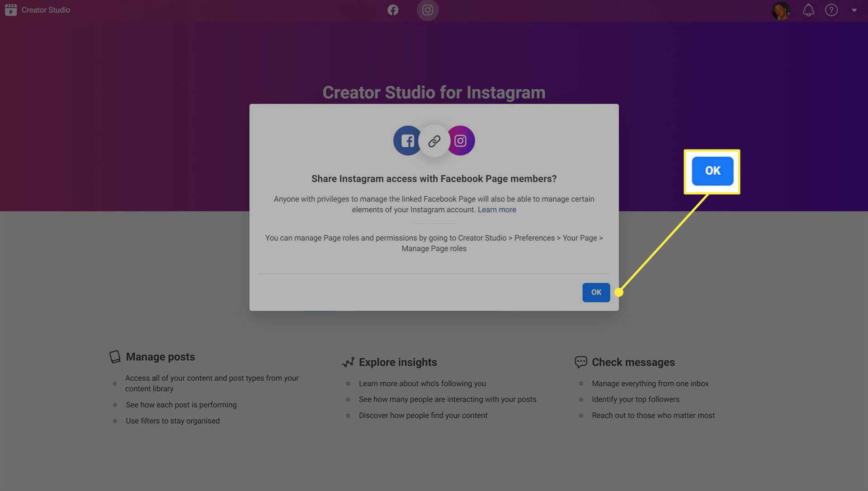Click 'See how many people are interacting' text
This screenshot has width=868, height=491.
447,399
